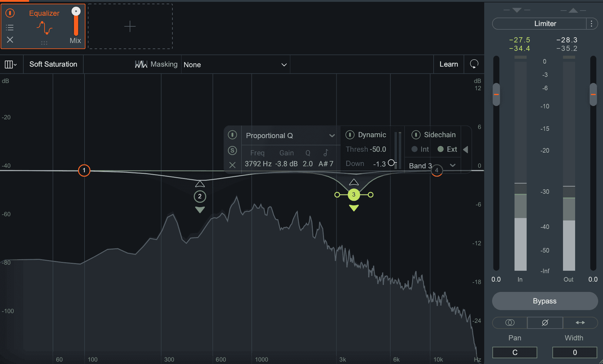This screenshot has width=603, height=364.
Task: Select EQ node 2
Action: click(x=200, y=196)
